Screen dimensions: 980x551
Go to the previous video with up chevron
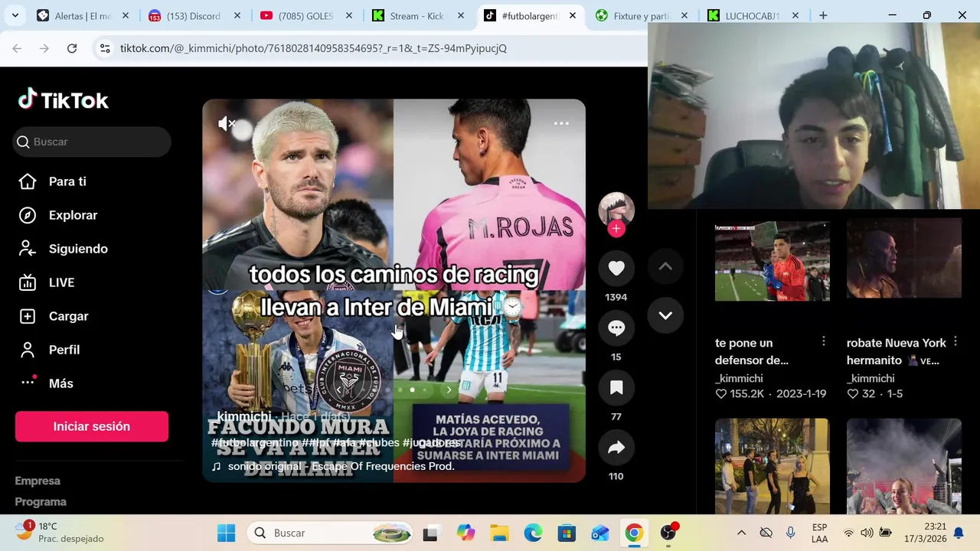tap(665, 266)
